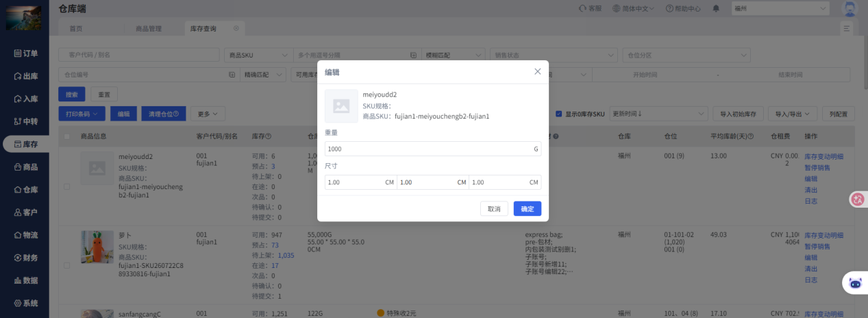Image resolution: width=868 pixels, height=318 pixels.
Task: Open 订单 in the sidebar
Action: [25, 53]
